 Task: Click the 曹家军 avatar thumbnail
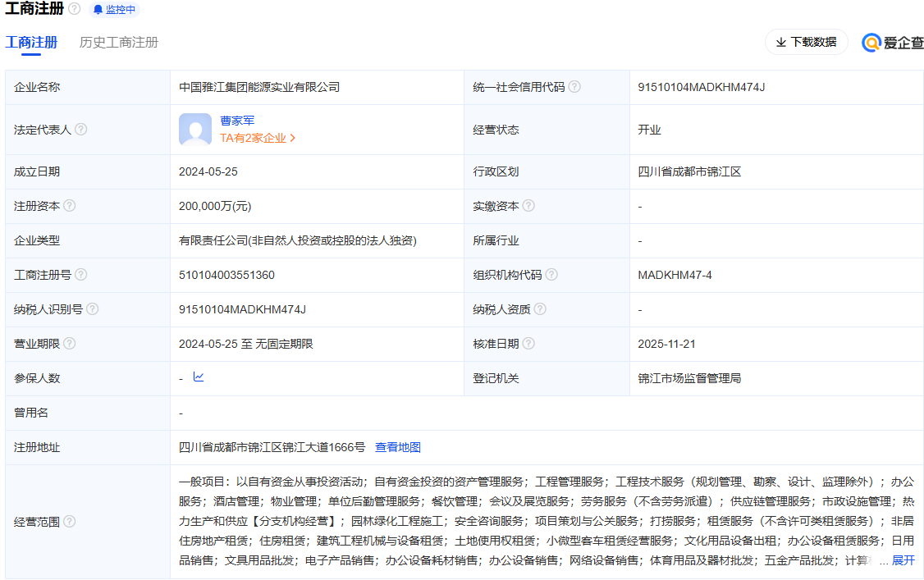195,130
